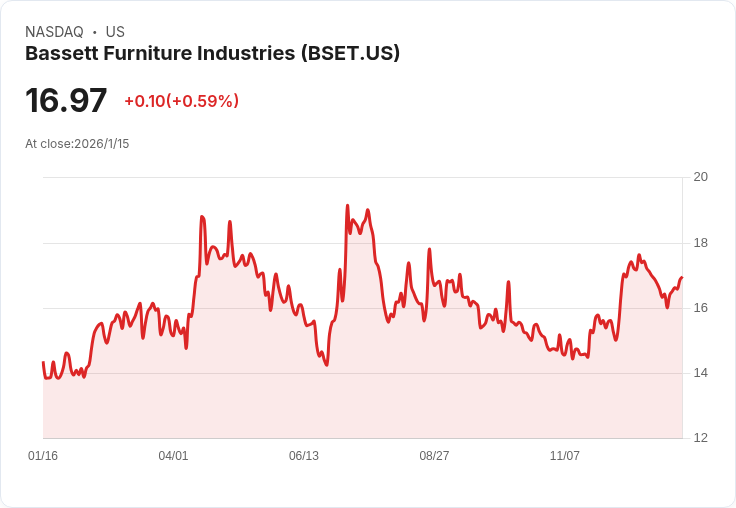Click the At close:2026/1/15 date text
This screenshot has width=736, height=508.
point(77,144)
